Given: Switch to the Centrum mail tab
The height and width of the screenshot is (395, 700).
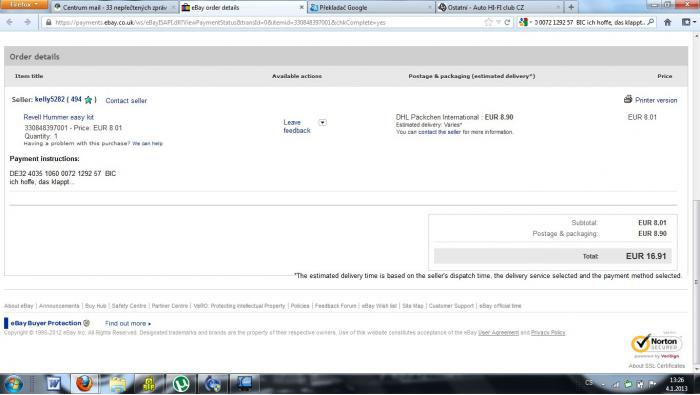Looking at the screenshot, I should click(115, 8).
